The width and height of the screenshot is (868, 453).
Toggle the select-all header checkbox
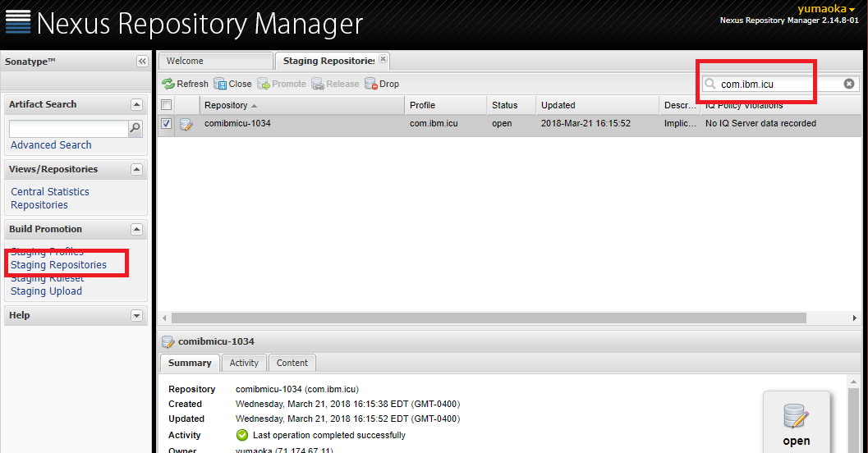click(166, 104)
